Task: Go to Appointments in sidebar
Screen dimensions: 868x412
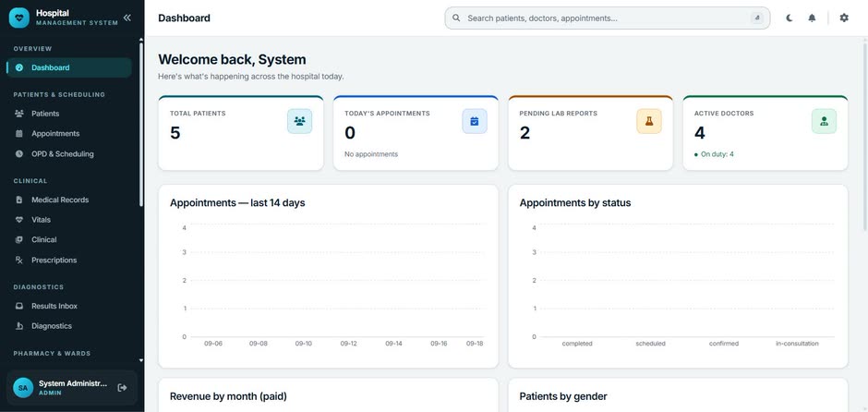Action: point(69,133)
